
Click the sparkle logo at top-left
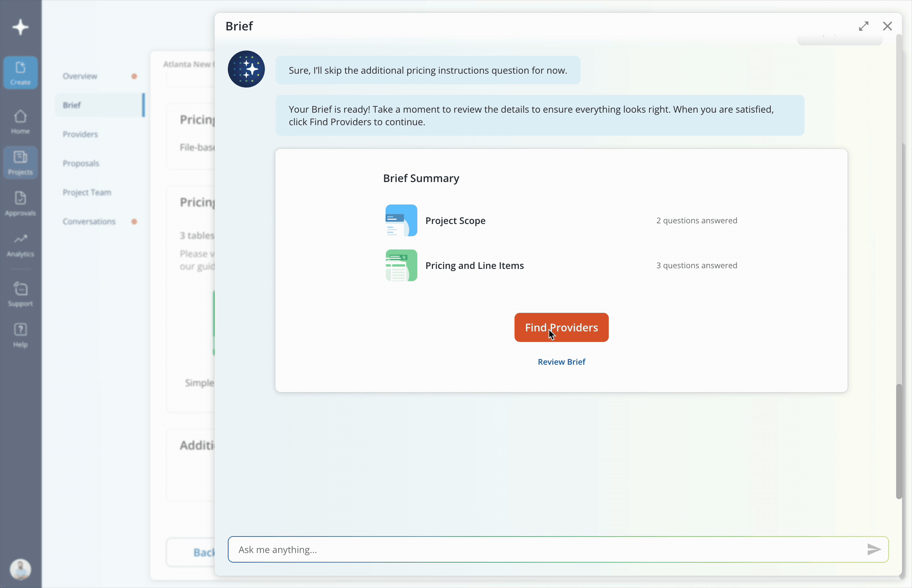20,27
